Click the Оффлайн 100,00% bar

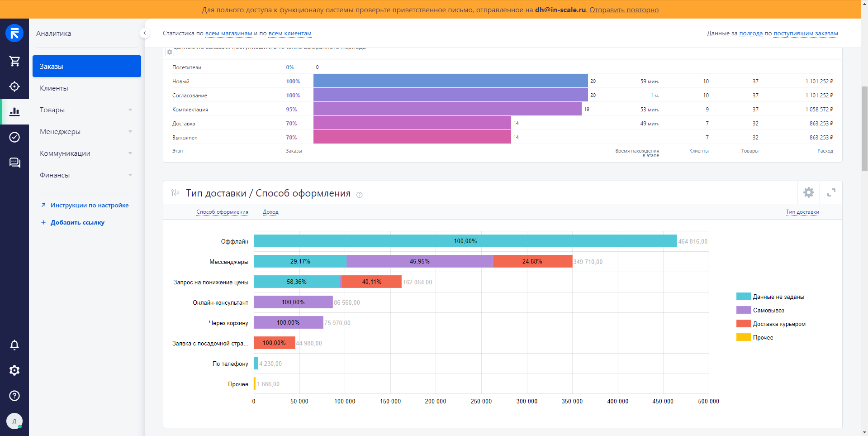point(465,241)
